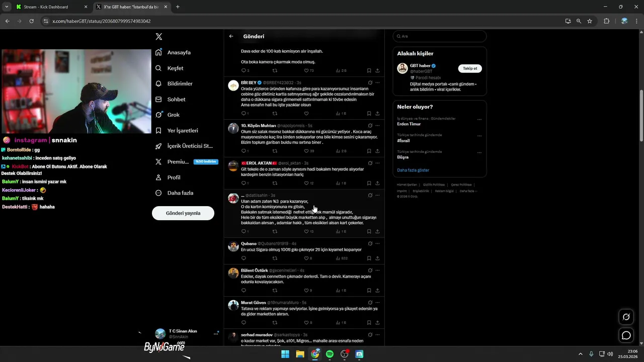
Task: Reply to Qubano's post
Action: click(x=244, y=258)
